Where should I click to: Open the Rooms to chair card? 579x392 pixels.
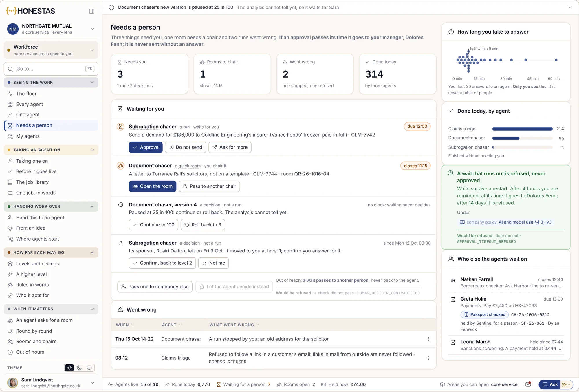coord(232,74)
